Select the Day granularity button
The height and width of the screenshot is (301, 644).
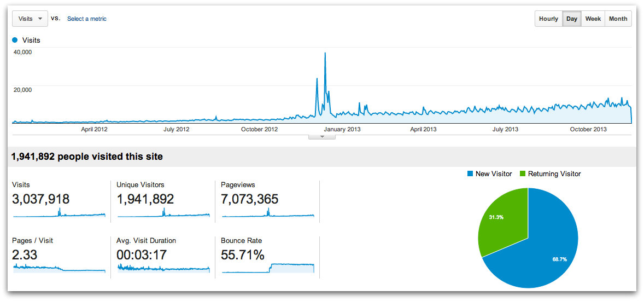pos(572,19)
